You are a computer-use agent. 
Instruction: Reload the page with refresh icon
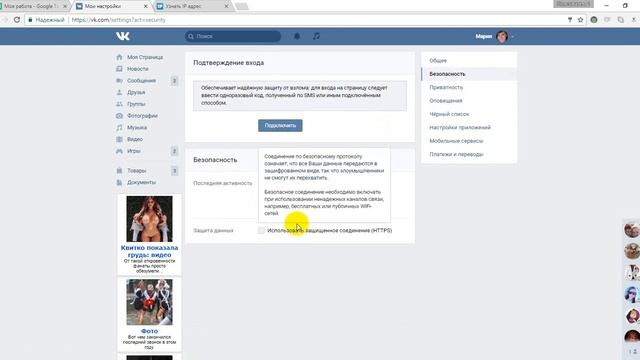(17, 20)
